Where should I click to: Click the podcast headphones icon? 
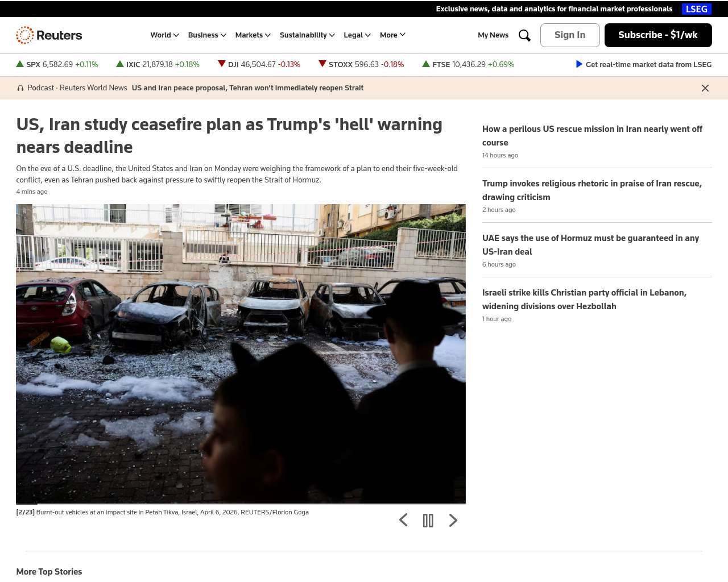(x=20, y=88)
